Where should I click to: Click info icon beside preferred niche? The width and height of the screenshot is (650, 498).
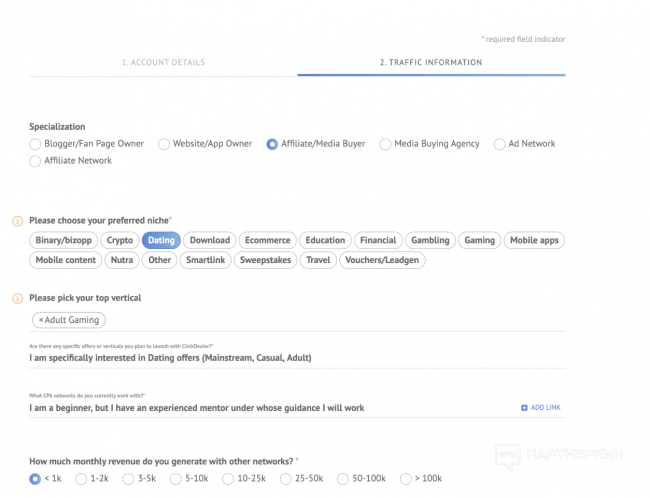[x=17, y=220]
